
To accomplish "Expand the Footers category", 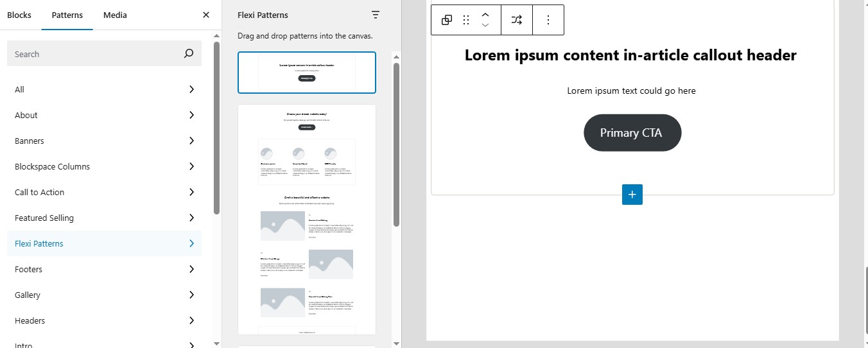I will click(x=104, y=269).
